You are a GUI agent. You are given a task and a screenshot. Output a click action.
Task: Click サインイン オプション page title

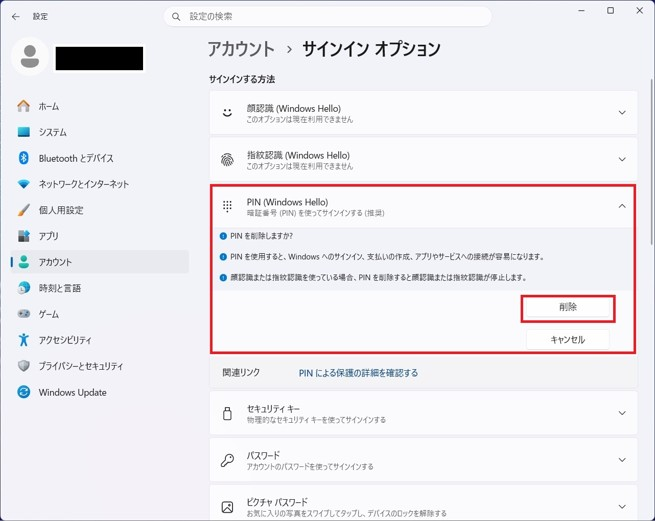coord(371,49)
